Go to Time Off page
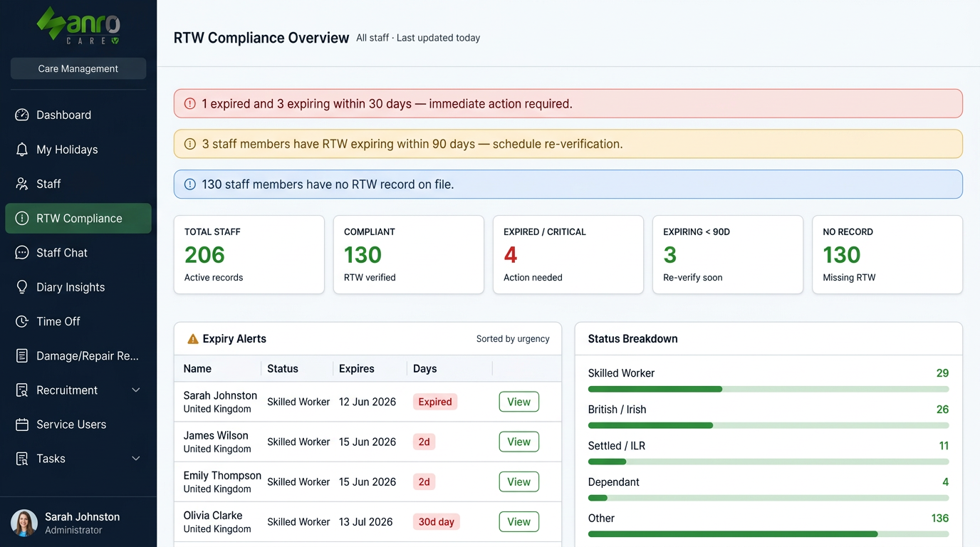This screenshot has width=980, height=547. point(78,321)
